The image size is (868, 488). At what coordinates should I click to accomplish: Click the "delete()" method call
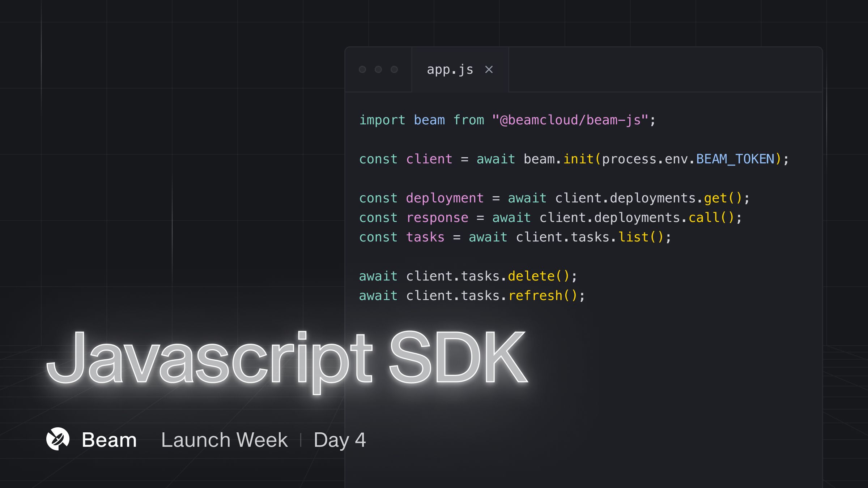pos(539,276)
